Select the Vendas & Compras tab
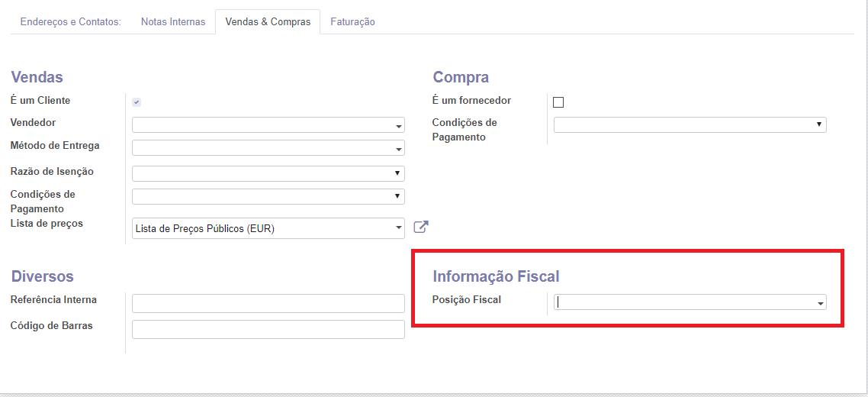Image resolution: width=868 pixels, height=397 pixels. [268, 22]
